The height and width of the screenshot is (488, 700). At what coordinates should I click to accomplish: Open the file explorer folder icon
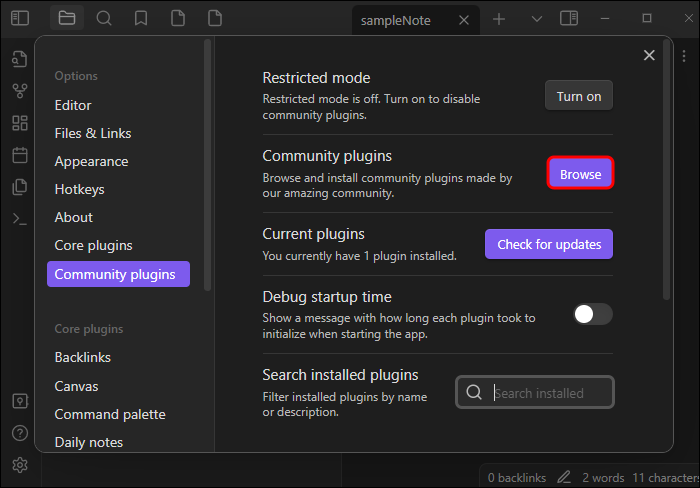67,18
